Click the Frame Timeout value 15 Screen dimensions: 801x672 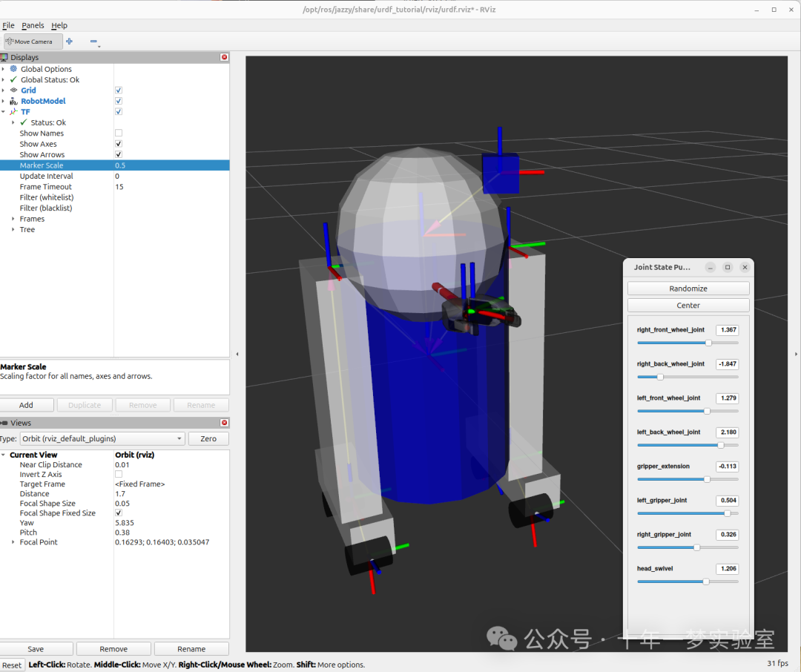(119, 186)
